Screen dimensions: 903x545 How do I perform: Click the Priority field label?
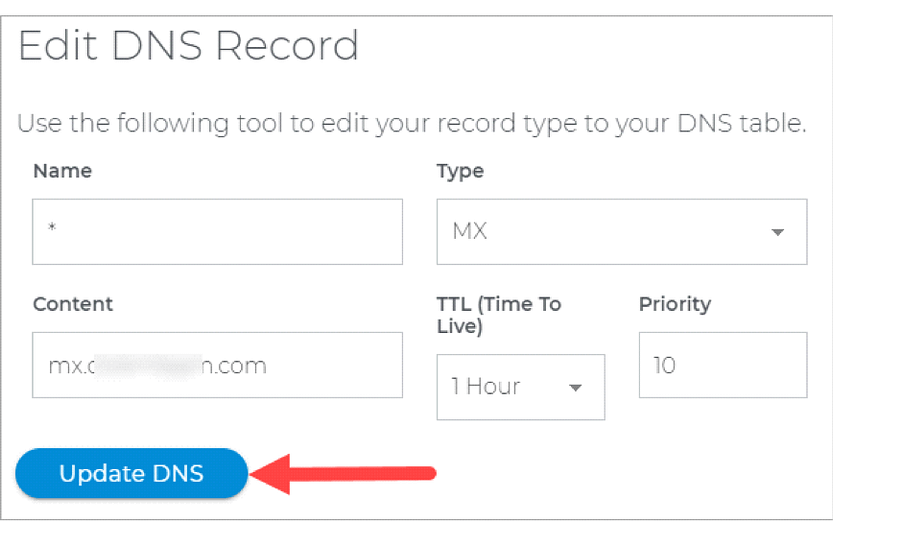click(x=674, y=304)
